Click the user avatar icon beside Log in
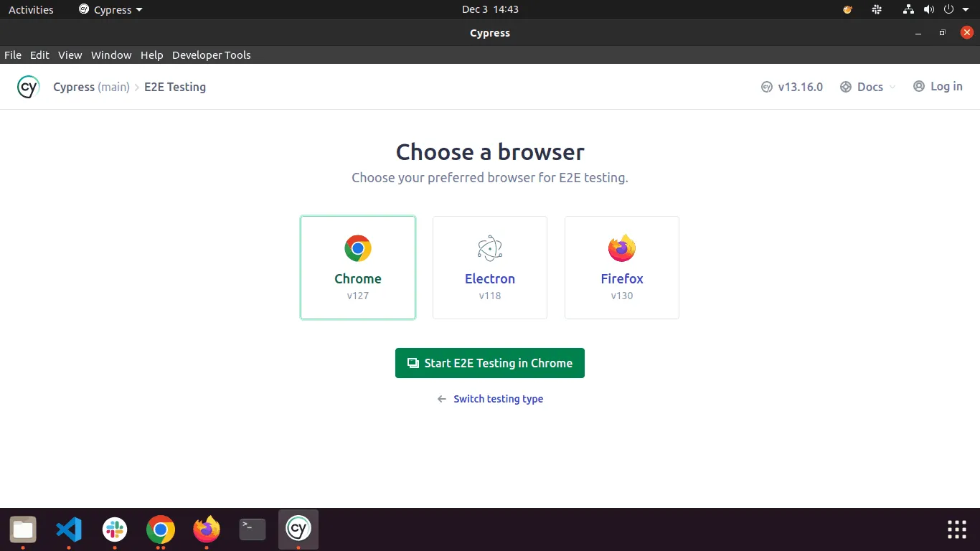 (x=919, y=86)
